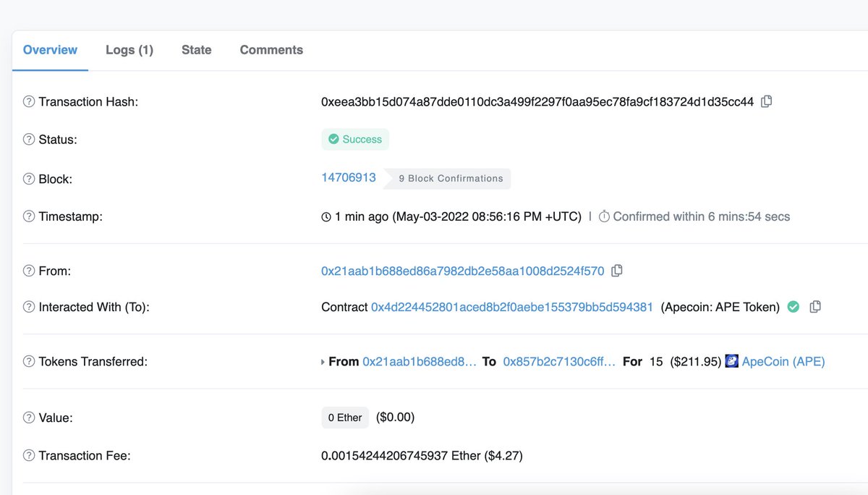Click the ApeCoin token logo icon
868x495 pixels.
pyautogui.click(x=731, y=360)
